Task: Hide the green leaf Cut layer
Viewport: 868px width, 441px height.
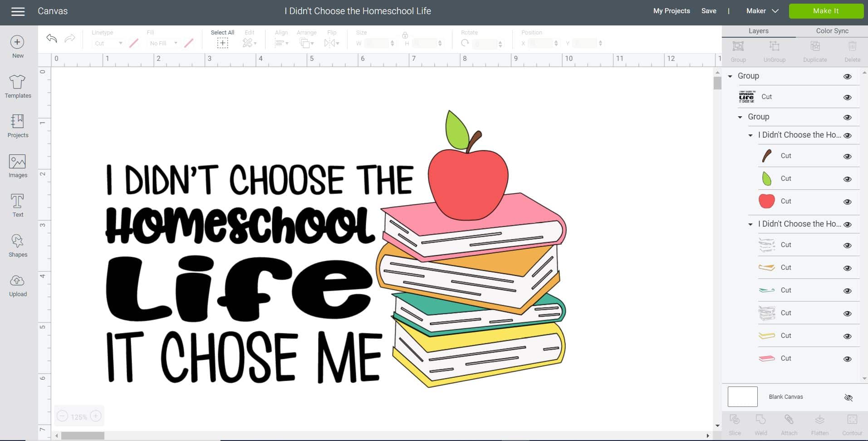Action: pyautogui.click(x=847, y=179)
